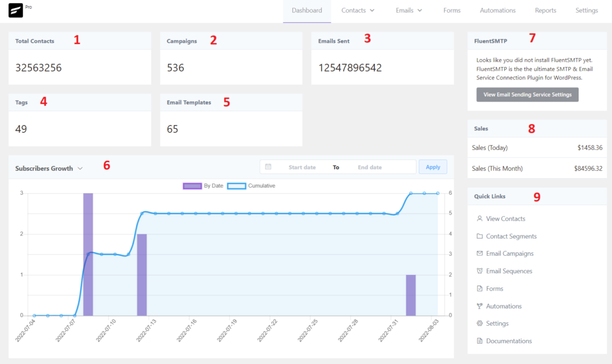This screenshot has width=612, height=364.
Task: Open Settings via the gear icon
Action: tap(479, 323)
